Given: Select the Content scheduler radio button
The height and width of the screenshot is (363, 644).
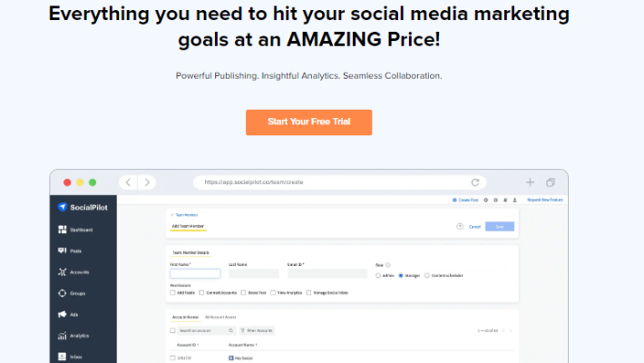Looking at the screenshot, I should (x=426, y=276).
